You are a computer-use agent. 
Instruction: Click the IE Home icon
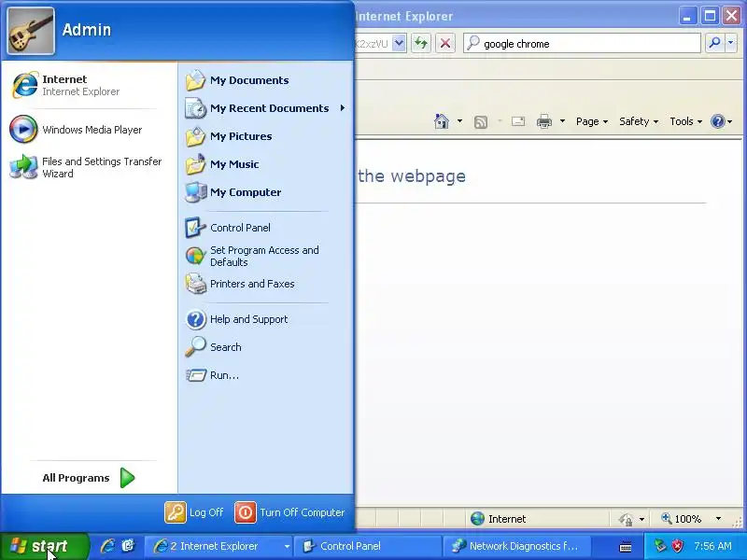(x=442, y=121)
